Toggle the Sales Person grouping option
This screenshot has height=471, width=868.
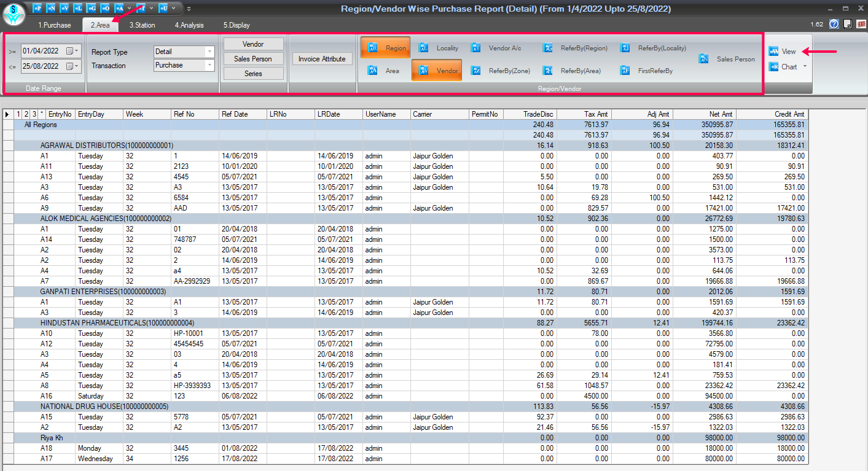click(x=727, y=59)
